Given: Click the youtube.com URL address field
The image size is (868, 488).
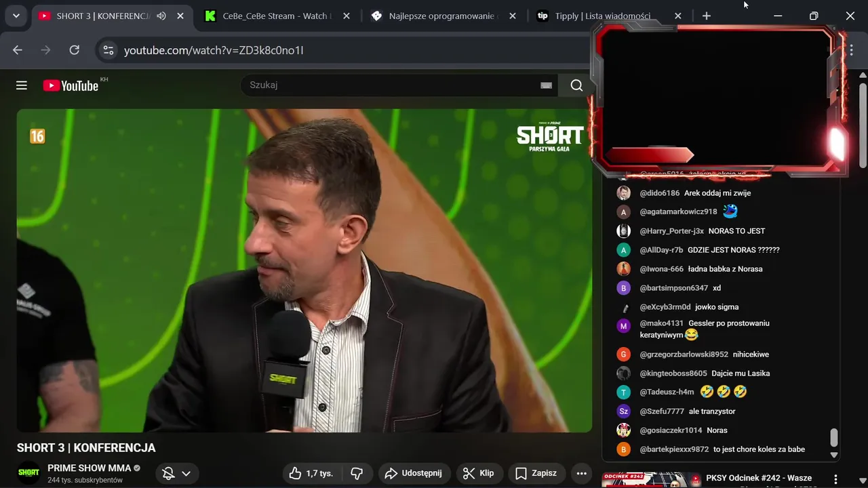Looking at the screenshot, I should [214, 50].
